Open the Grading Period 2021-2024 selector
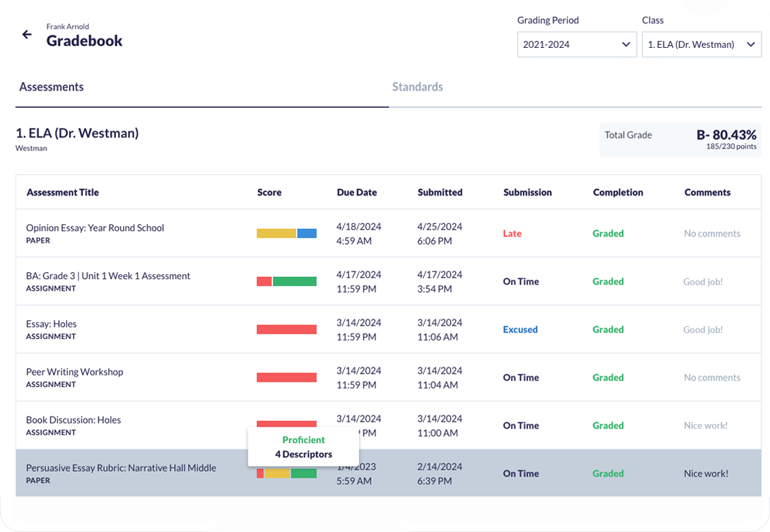The image size is (770, 532). coord(576,44)
